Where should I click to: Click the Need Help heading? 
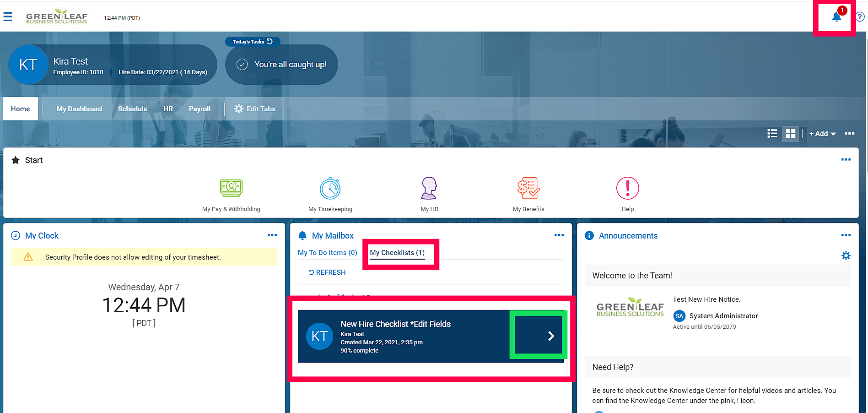pyautogui.click(x=613, y=367)
